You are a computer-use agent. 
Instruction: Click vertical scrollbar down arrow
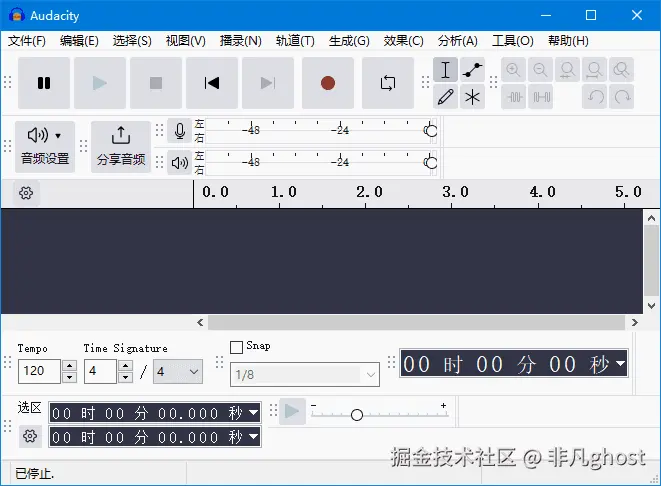651,306
